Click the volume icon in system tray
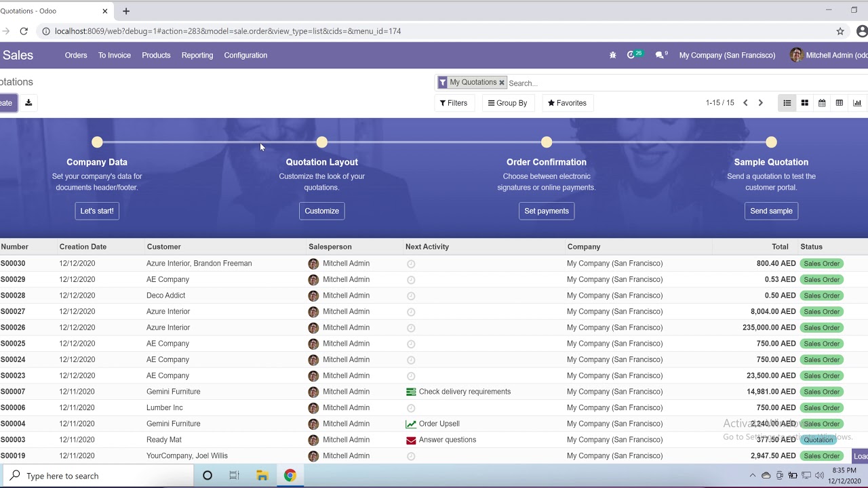This screenshot has width=868, height=488. 820,476
